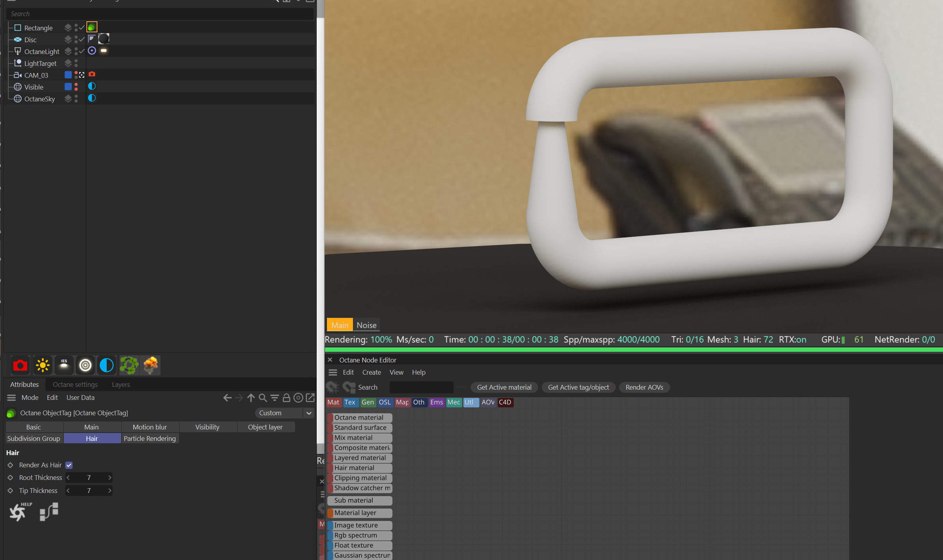This screenshot has width=943, height=560.
Task: Open the Custom dropdown in Attributes
Action: pos(309,413)
